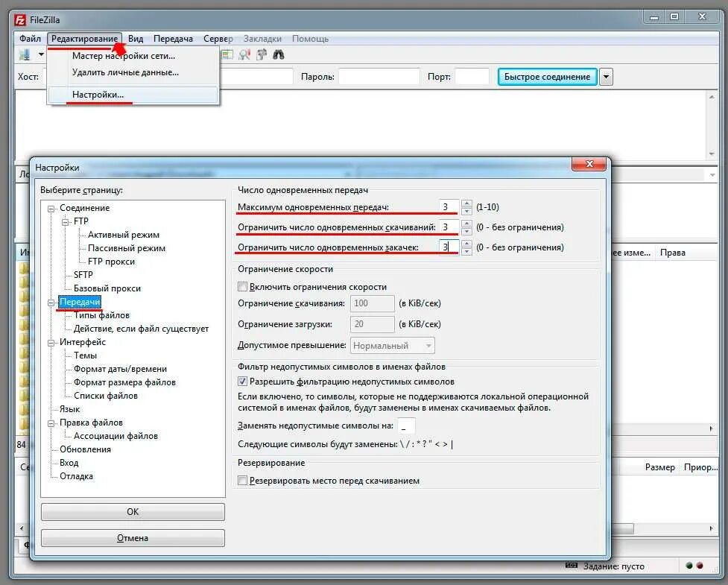Collapse the Правка файлов tree node
The width and height of the screenshot is (728, 585).
51,423
